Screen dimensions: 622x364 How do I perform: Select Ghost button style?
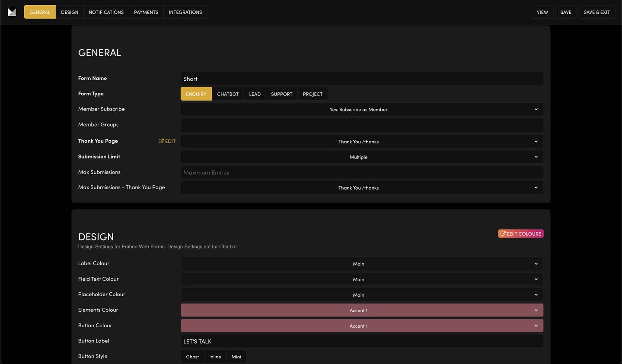192,357
